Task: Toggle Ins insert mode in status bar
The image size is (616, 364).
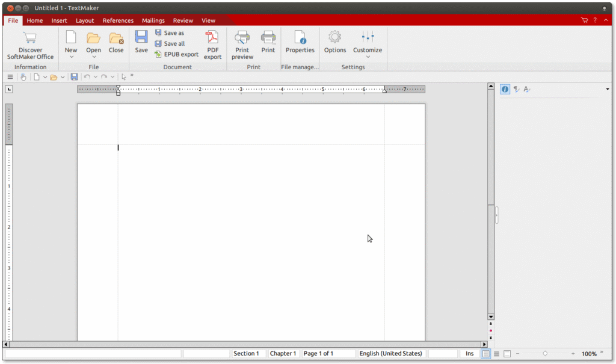Action: pos(469,354)
